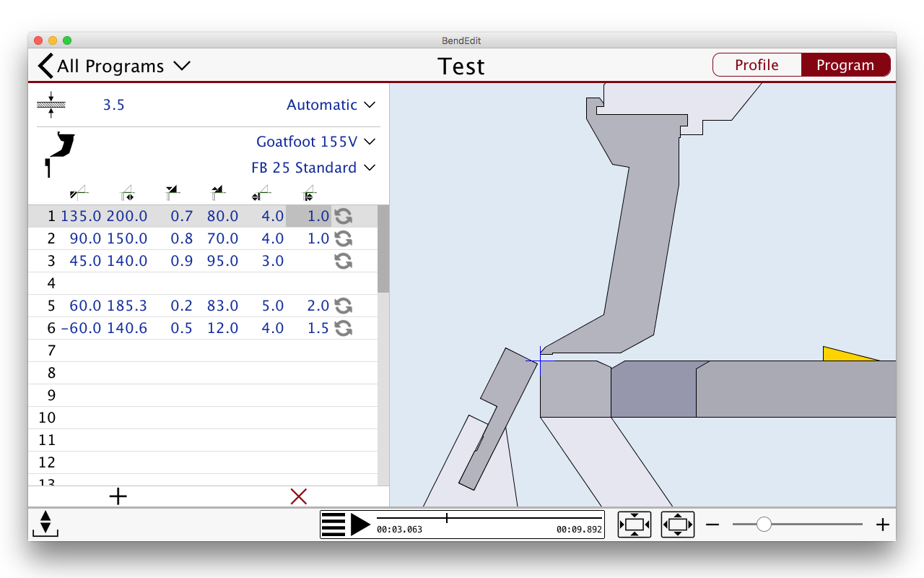Click the red delete step X icon
924x578 pixels.
point(298,496)
